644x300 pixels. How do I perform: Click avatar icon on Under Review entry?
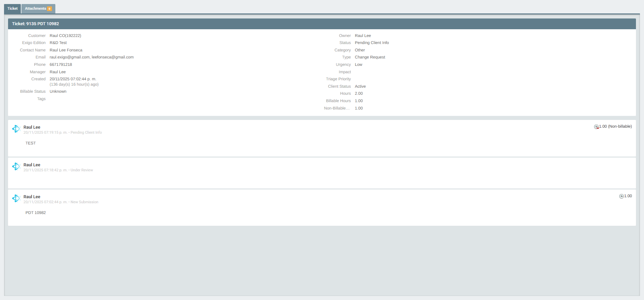click(16, 167)
